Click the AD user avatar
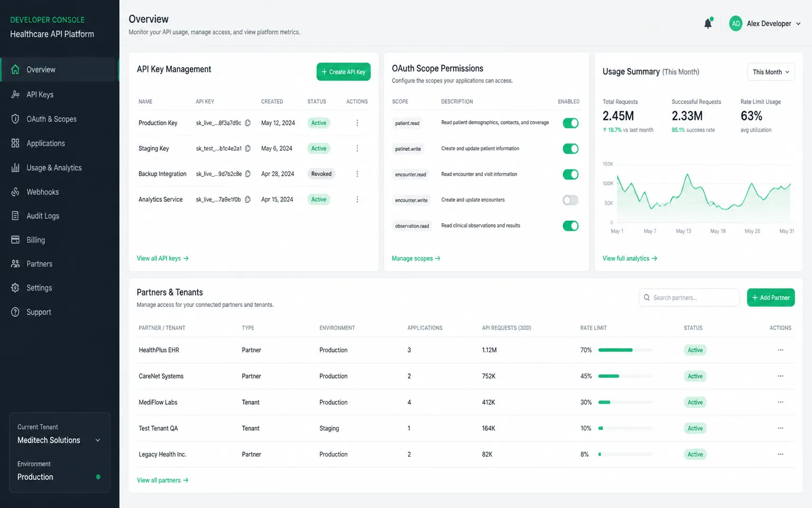The width and height of the screenshot is (812, 508). point(735,23)
